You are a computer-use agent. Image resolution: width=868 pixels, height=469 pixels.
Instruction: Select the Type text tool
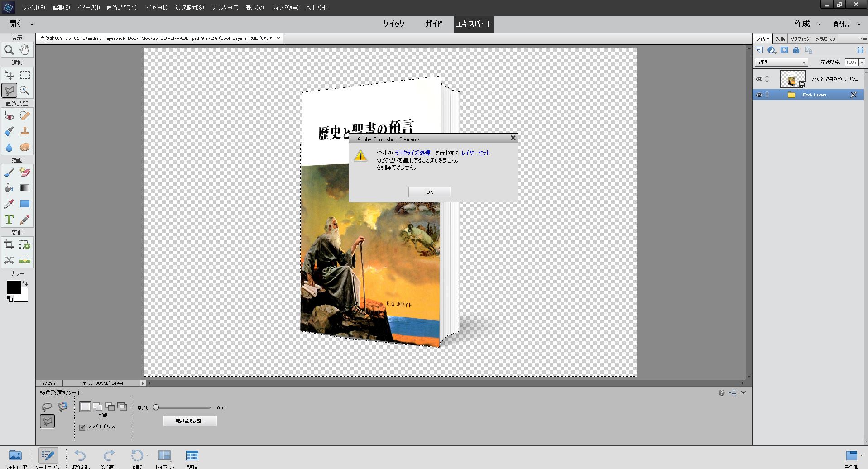[x=9, y=220]
